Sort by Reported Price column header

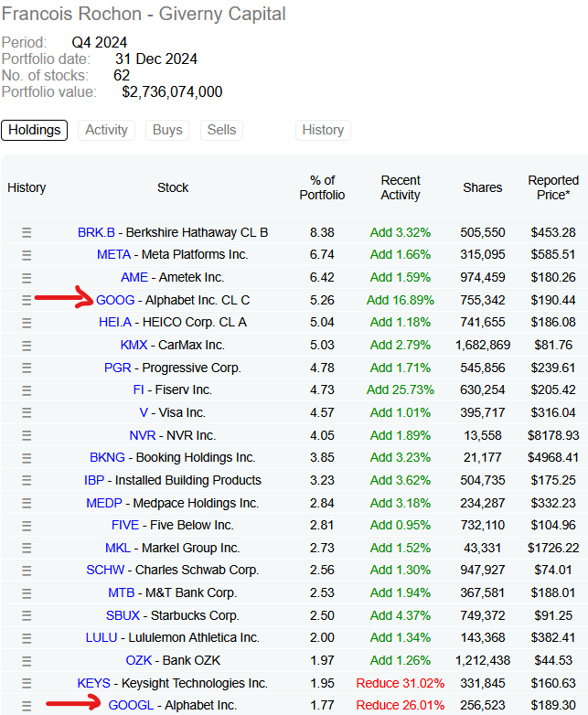click(x=553, y=187)
